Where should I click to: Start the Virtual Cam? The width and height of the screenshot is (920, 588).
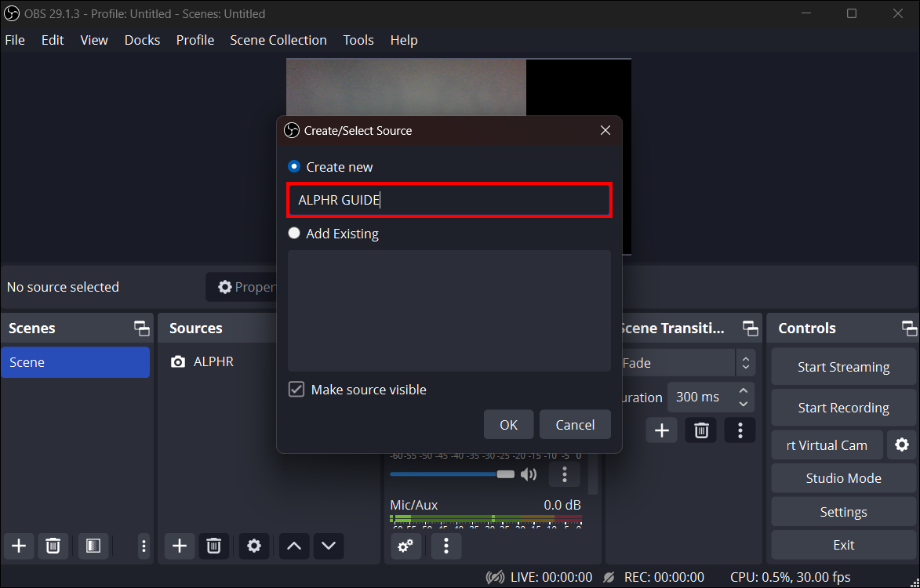[827, 445]
